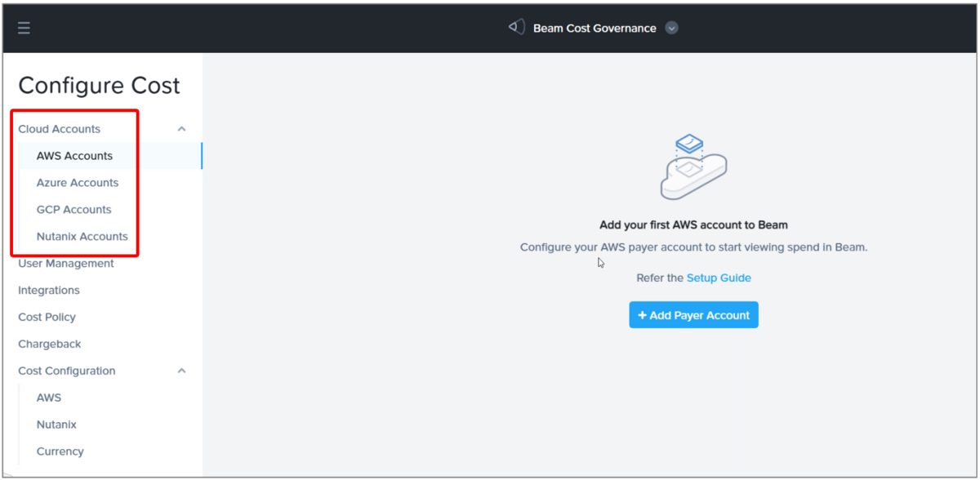
Task: Open Nutanix Accounts
Action: [82, 237]
